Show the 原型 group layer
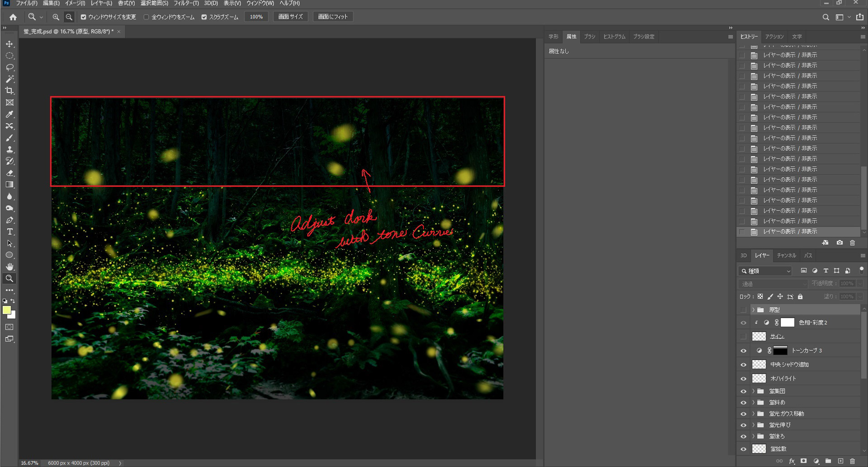The height and width of the screenshot is (467, 868). [x=743, y=310]
